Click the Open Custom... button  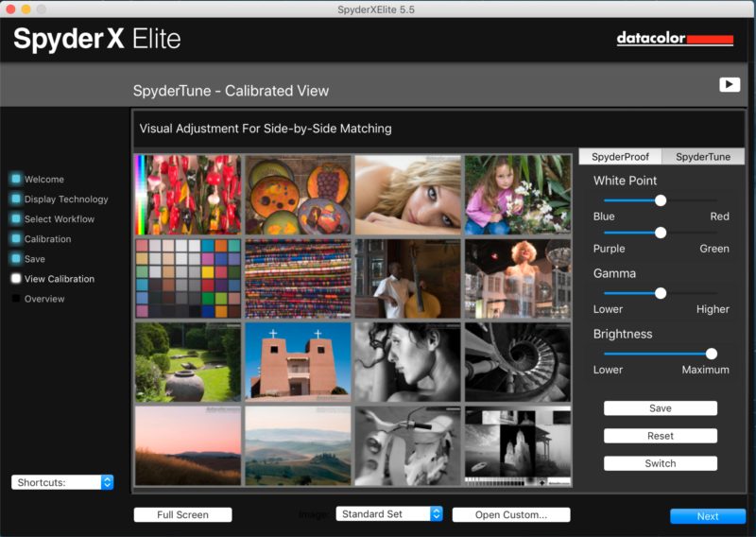[511, 514]
